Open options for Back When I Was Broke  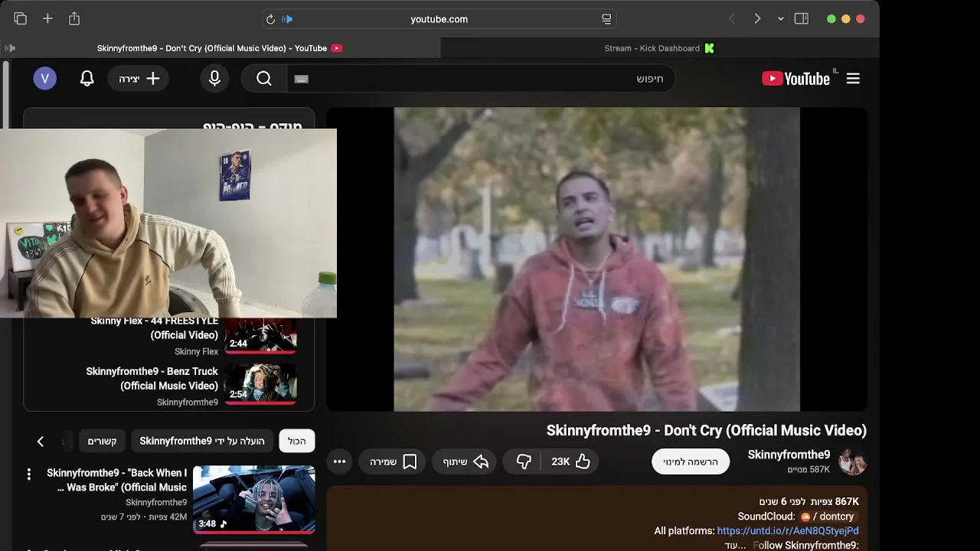coord(29,474)
